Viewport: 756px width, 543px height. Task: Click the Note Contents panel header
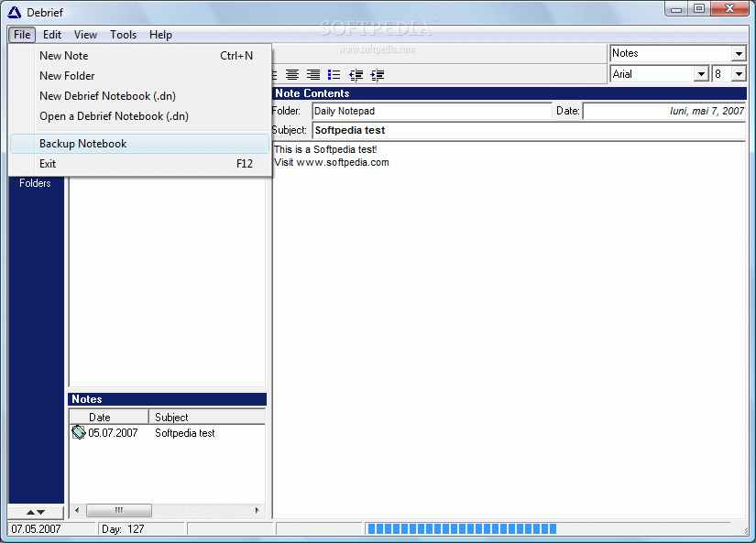[x=510, y=93]
